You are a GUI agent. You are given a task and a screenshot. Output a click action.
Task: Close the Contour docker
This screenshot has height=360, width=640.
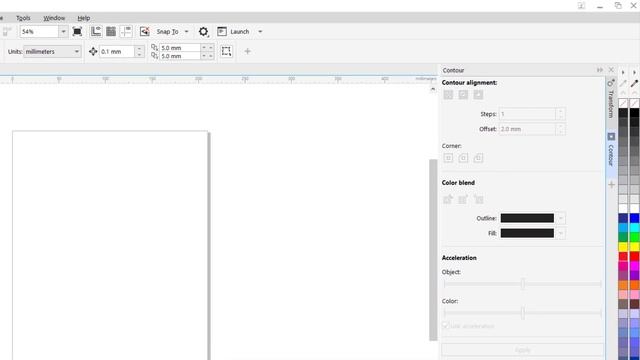click(611, 70)
